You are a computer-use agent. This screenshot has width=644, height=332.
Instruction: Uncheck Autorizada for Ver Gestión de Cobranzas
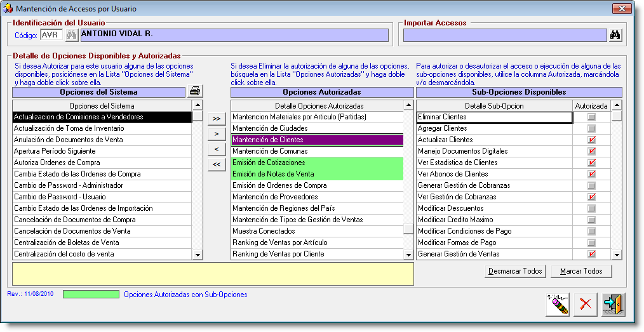coord(591,197)
